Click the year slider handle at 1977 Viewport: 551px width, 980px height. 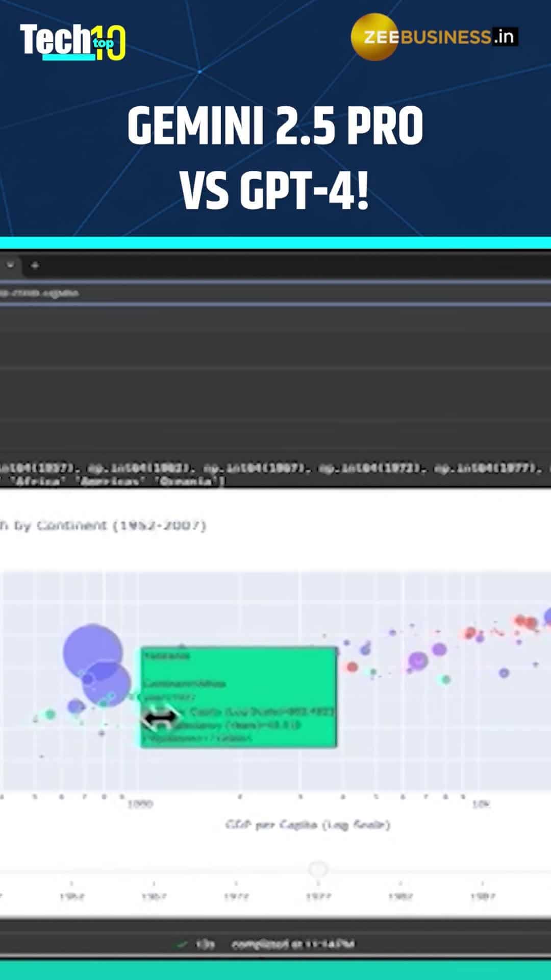click(x=318, y=868)
